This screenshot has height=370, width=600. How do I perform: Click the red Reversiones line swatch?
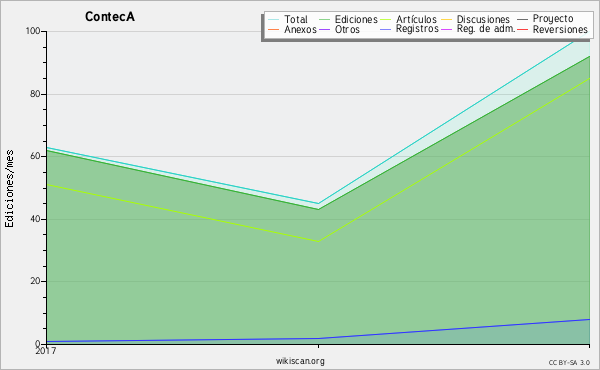522,29
